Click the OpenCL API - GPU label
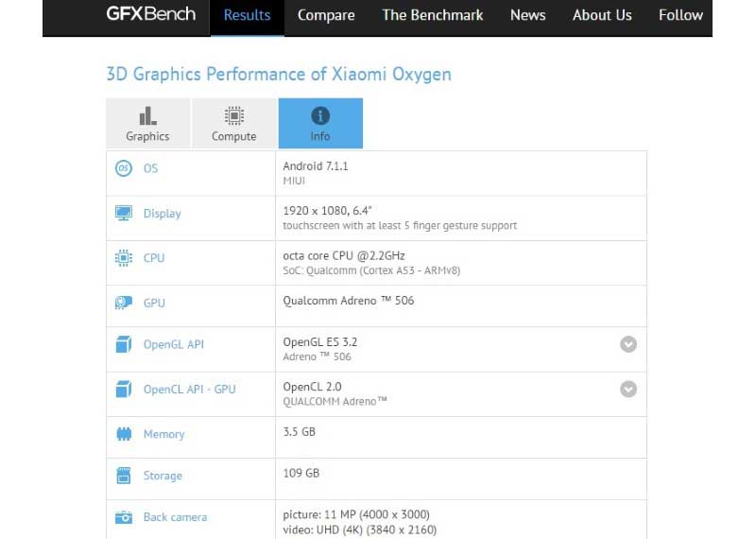The width and height of the screenshot is (756, 539). (190, 390)
